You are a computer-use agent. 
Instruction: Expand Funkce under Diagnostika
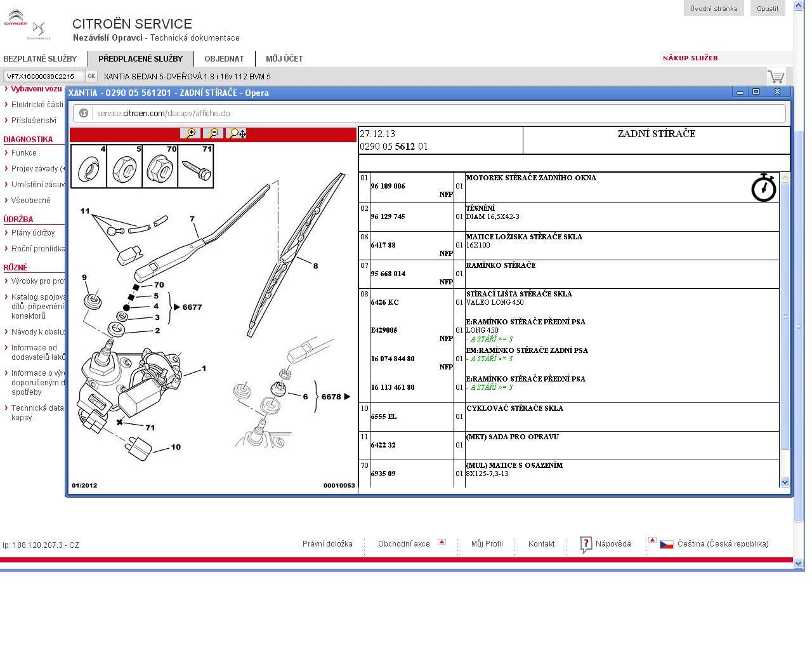(x=23, y=153)
